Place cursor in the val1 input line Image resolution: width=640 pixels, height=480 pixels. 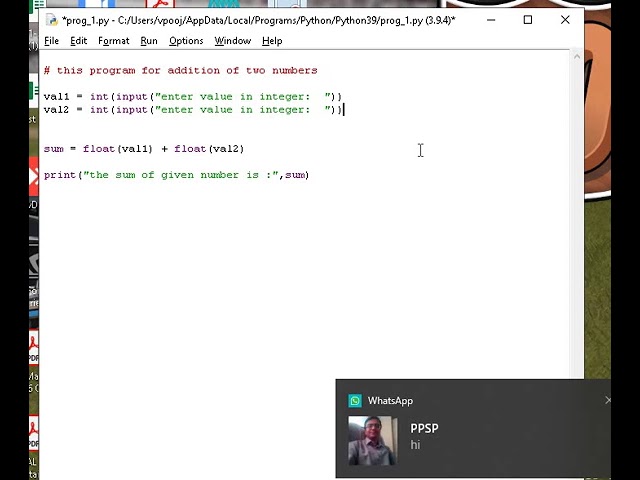193,97
